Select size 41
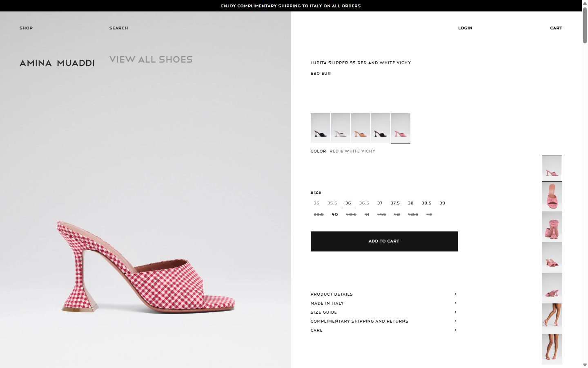The image size is (588, 368). (x=367, y=215)
